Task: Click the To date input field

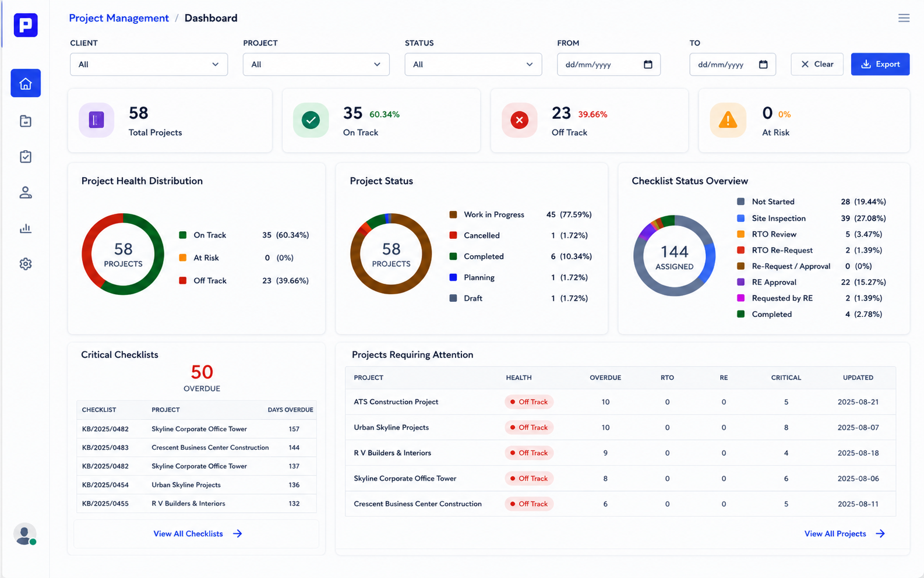Action: click(732, 64)
